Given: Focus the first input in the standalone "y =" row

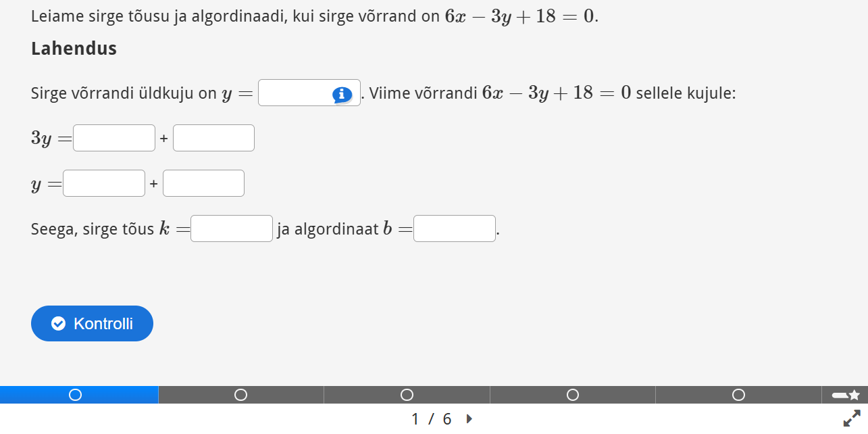Looking at the screenshot, I should click(x=104, y=183).
